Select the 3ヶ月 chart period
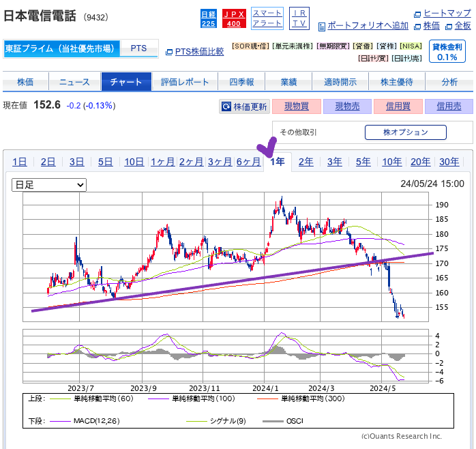Viewport: 476px width, 449px height. 220,162
